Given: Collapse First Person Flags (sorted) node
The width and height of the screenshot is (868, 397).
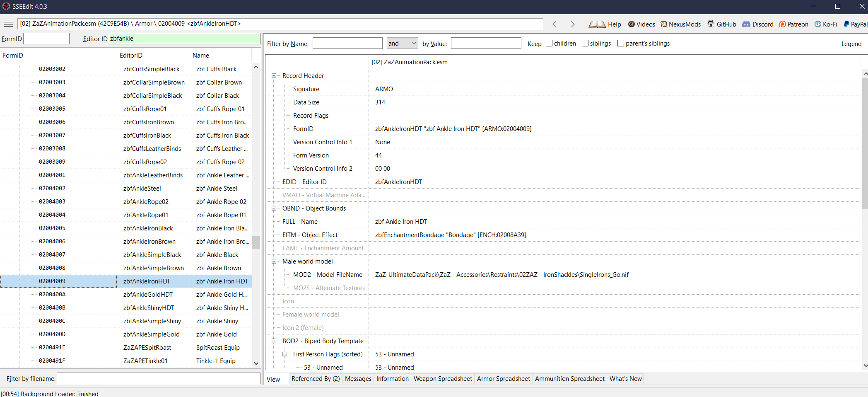Looking at the screenshot, I should tap(285, 354).
